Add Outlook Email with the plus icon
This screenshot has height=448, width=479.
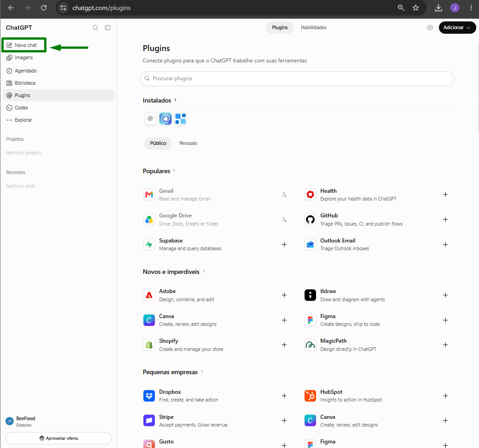pos(445,245)
